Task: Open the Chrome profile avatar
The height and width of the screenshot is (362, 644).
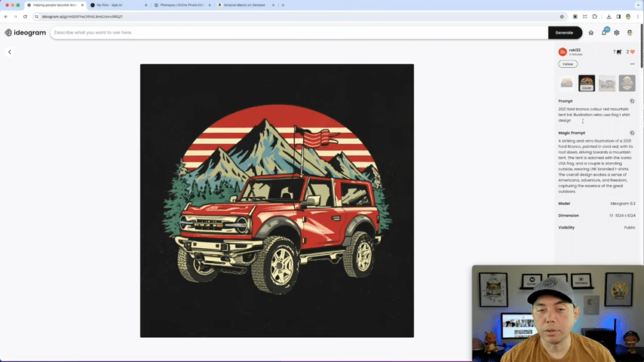Action: (x=628, y=17)
